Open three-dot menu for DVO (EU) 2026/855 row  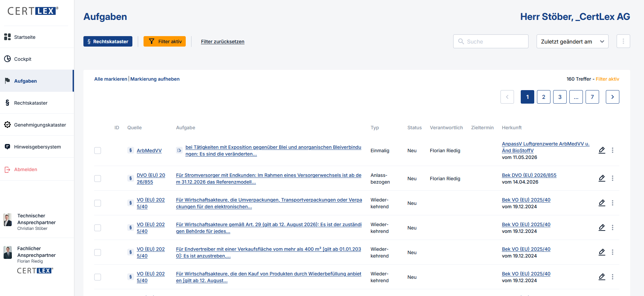[x=613, y=178]
